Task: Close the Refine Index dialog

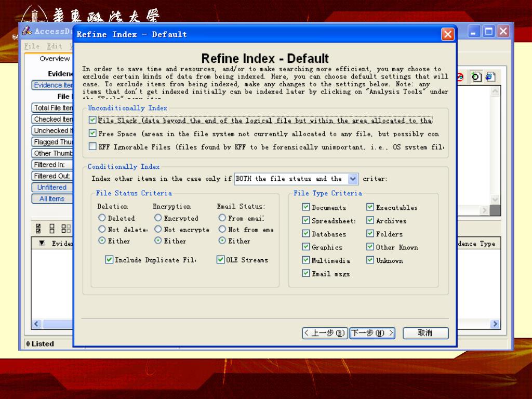Action: (447, 34)
